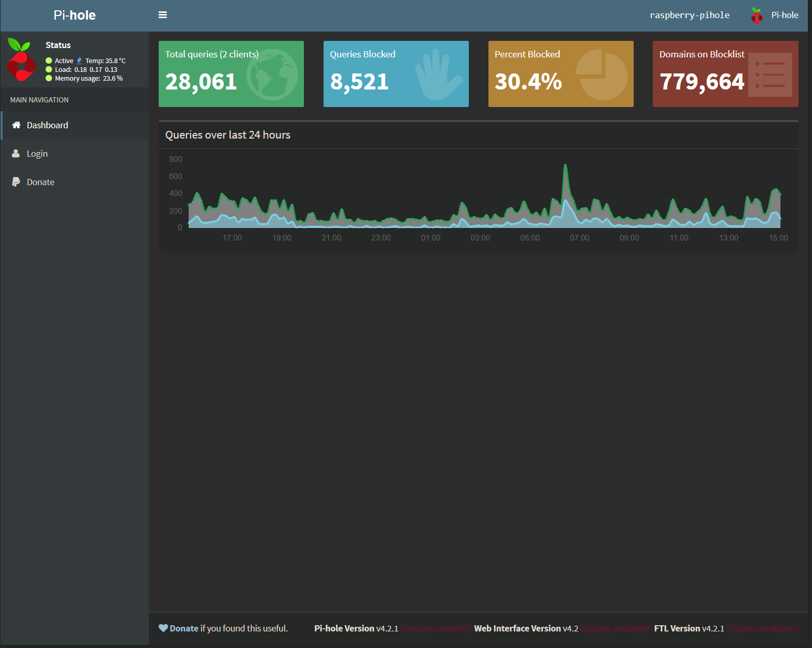The height and width of the screenshot is (648, 812).
Task: Click the Donate PayPal icon
Action: (x=16, y=182)
